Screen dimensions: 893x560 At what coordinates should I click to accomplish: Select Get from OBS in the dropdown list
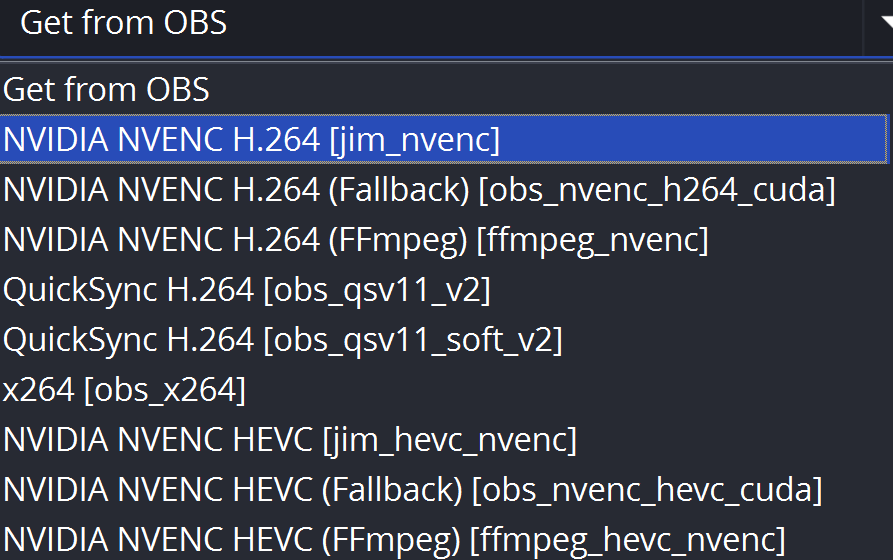pyautogui.click(x=444, y=89)
